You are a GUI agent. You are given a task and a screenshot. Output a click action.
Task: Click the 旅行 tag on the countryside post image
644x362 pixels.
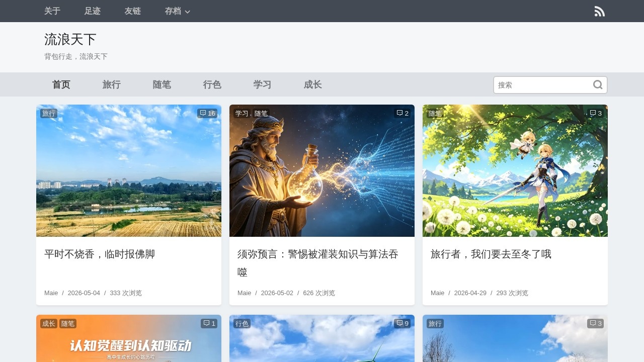[49, 114]
